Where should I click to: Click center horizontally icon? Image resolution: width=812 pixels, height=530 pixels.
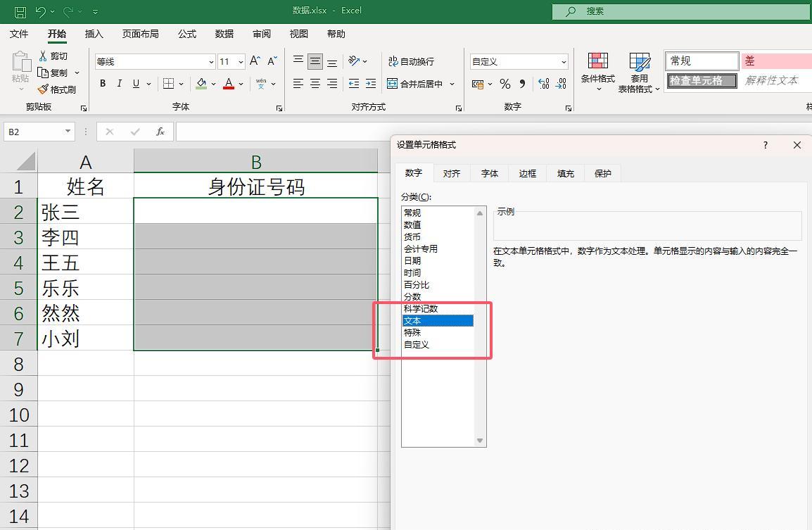315,84
